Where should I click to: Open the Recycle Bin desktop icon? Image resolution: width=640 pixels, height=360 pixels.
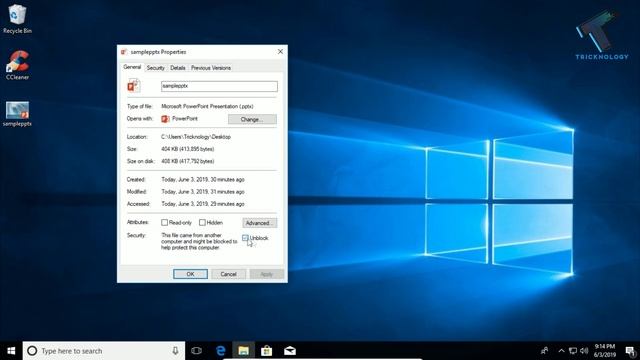(17, 19)
